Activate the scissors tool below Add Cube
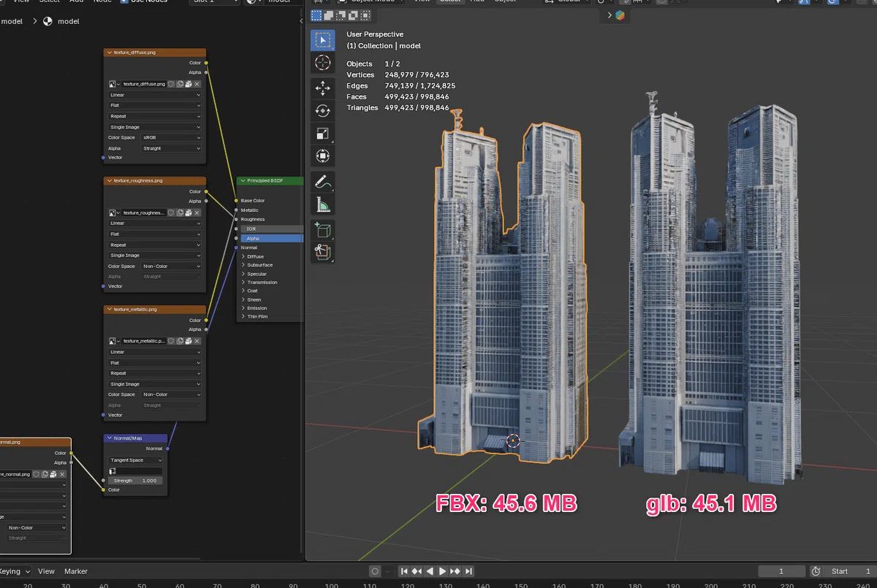The width and height of the screenshot is (877, 588). click(x=322, y=252)
